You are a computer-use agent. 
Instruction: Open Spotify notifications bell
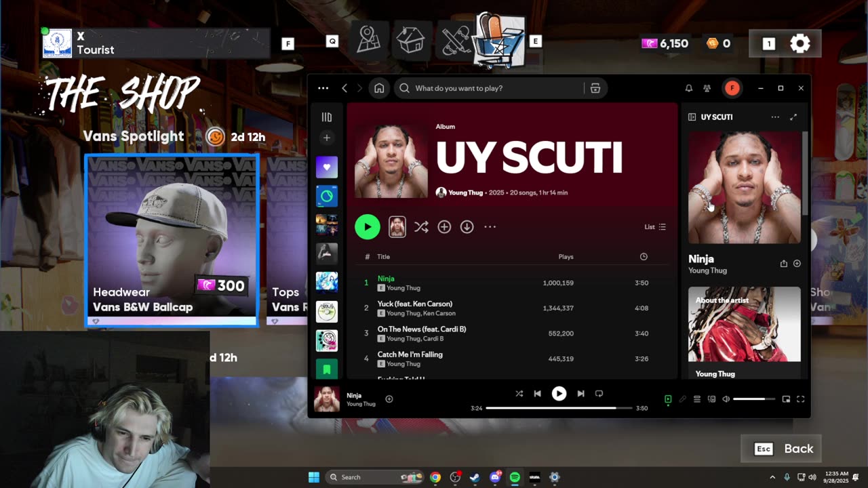point(688,88)
